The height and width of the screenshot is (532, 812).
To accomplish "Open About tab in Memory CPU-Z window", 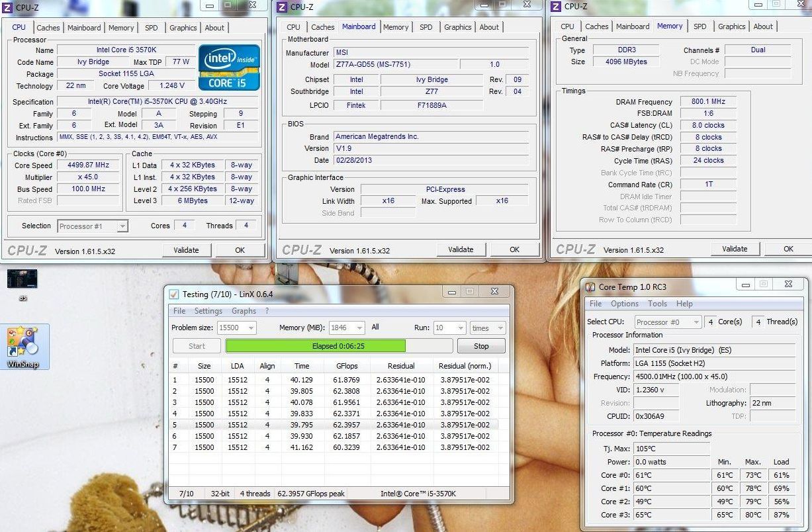I will click(x=763, y=26).
